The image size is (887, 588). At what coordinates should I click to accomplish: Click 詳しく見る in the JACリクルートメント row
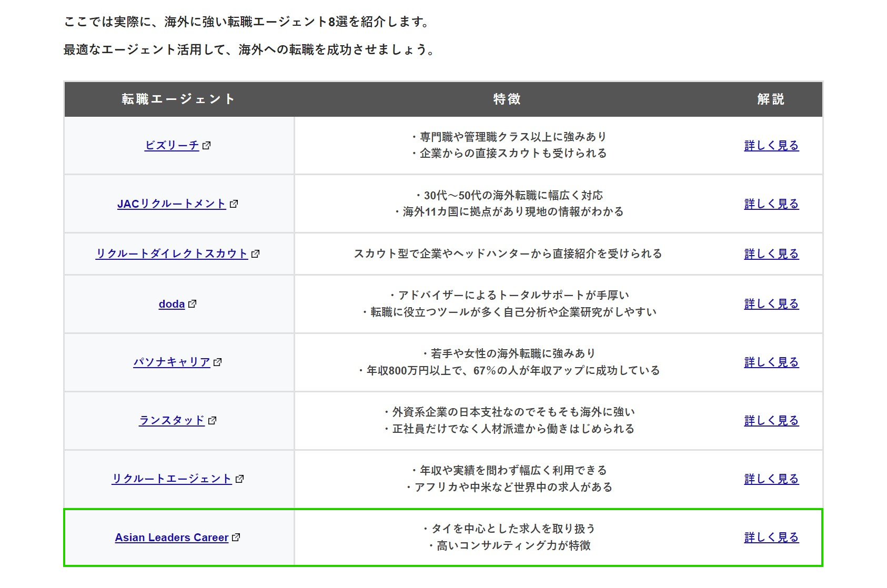771,204
